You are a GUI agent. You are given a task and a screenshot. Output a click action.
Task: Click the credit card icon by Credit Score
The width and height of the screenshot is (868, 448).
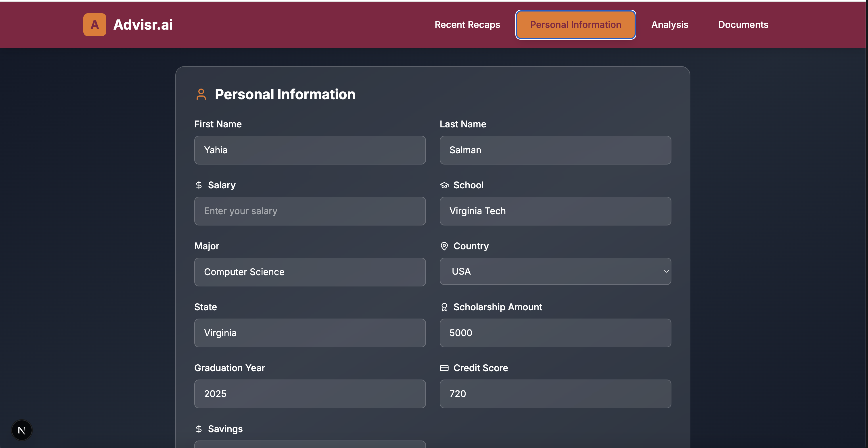click(x=444, y=368)
